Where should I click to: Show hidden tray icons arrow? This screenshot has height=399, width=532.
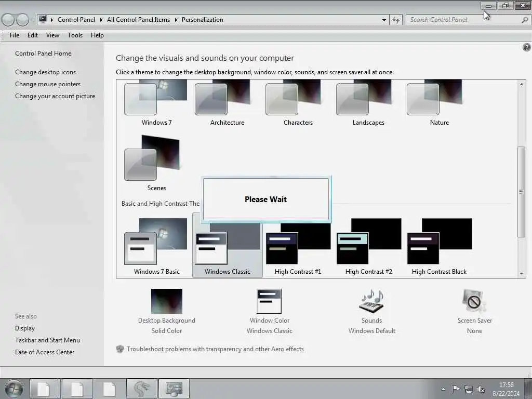(x=443, y=389)
